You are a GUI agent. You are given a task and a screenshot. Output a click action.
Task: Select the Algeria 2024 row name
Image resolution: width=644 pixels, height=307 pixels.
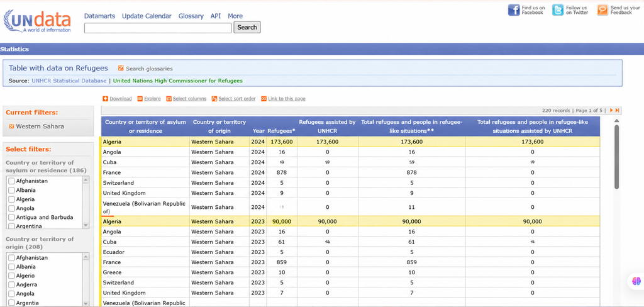[x=112, y=142]
